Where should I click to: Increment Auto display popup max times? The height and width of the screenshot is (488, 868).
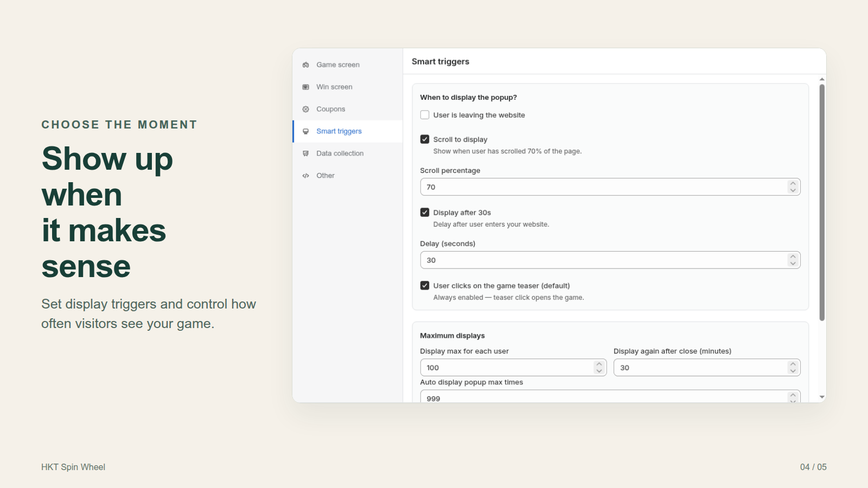tap(793, 395)
